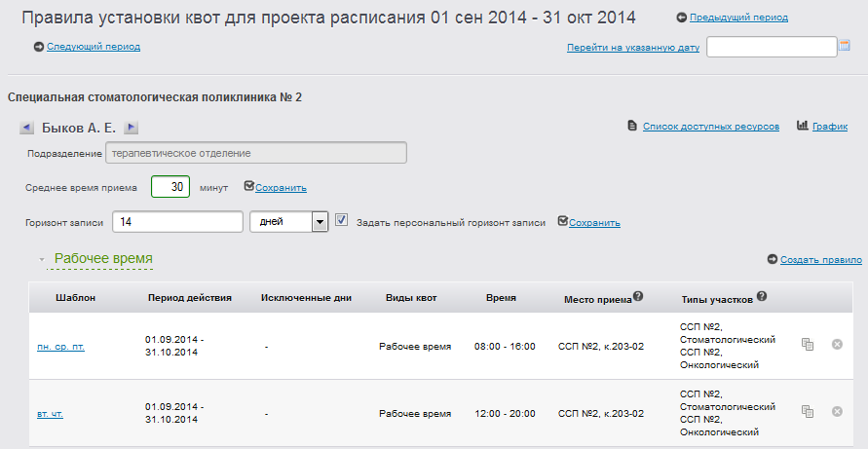
Task: Collapse section using Рабочее время triangle
Action: click(42, 259)
